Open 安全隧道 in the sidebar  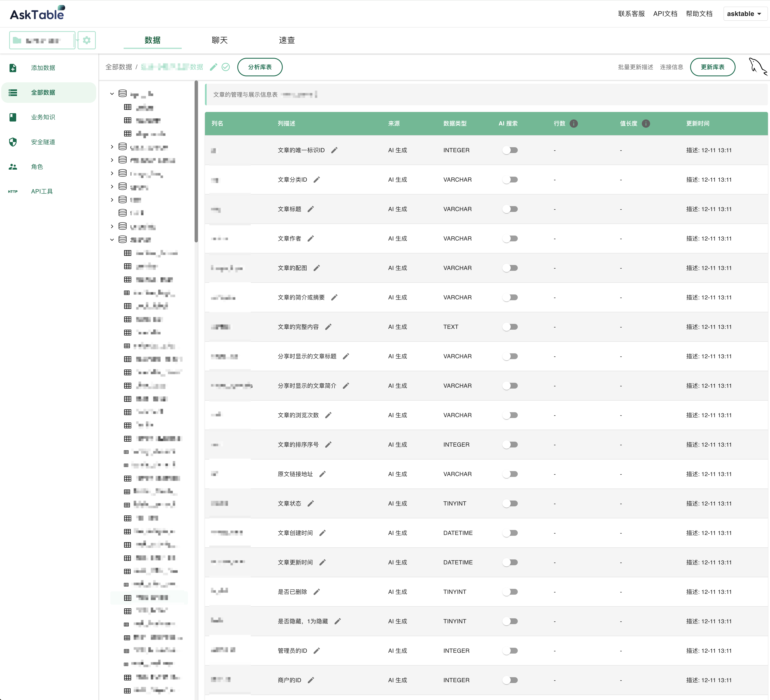pos(49,142)
